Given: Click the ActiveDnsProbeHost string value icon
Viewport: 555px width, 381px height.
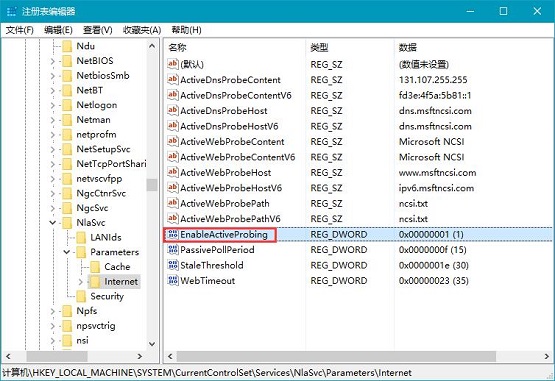Looking at the screenshot, I should [172, 110].
